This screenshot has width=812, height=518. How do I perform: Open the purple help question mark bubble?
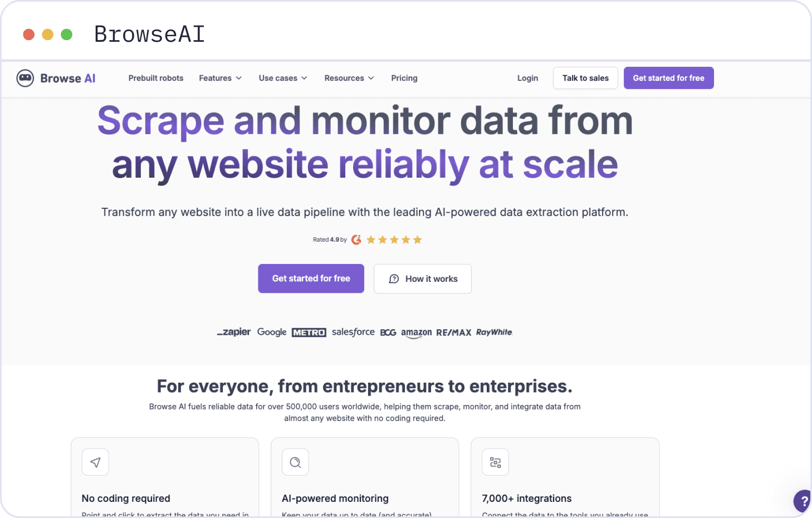pyautogui.click(x=803, y=501)
